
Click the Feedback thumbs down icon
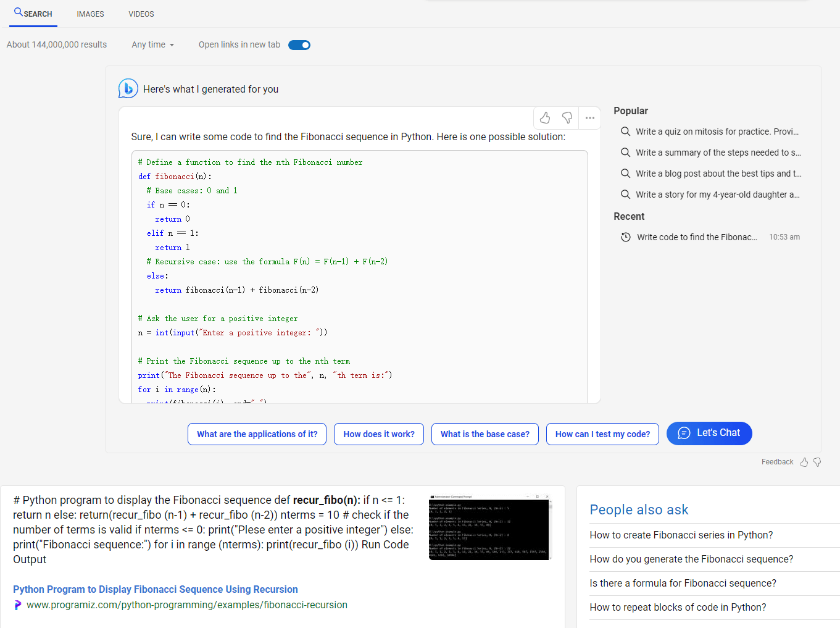(817, 462)
